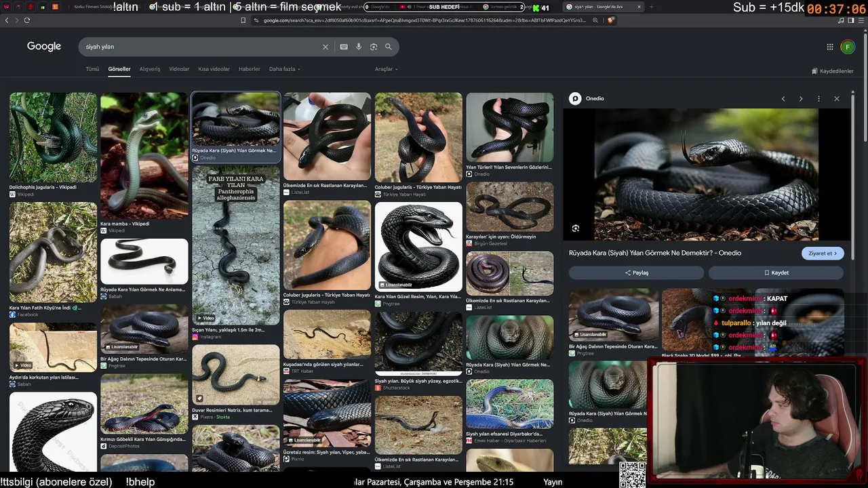Open the Rüyada Kara Yılan Görmek Ne Anlama Sabah image
Viewport: 868px width, 488px height.
(144, 262)
